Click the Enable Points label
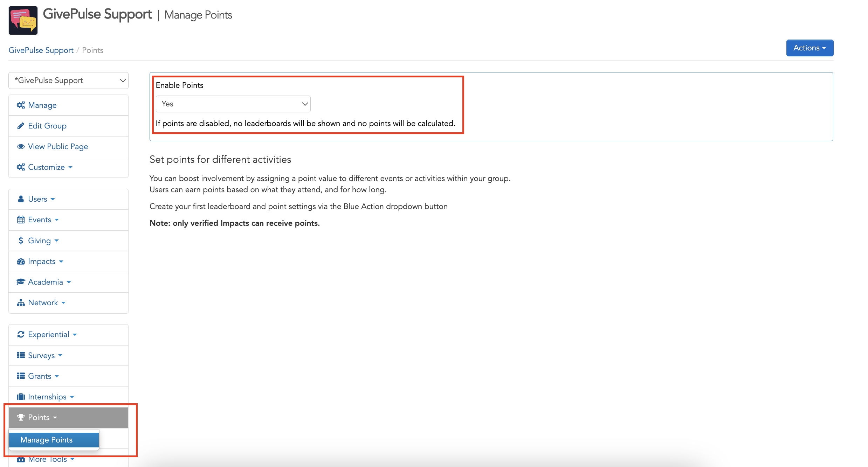 [x=179, y=85]
